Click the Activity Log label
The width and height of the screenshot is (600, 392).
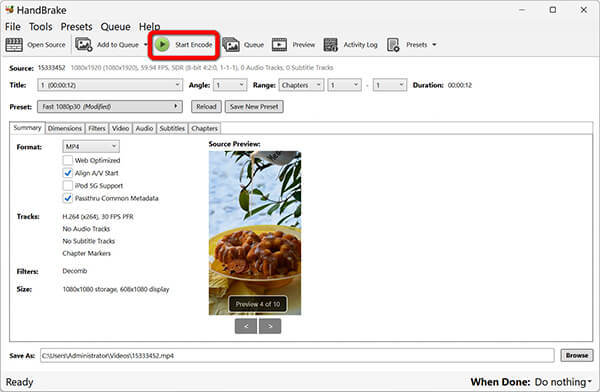tap(360, 45)
